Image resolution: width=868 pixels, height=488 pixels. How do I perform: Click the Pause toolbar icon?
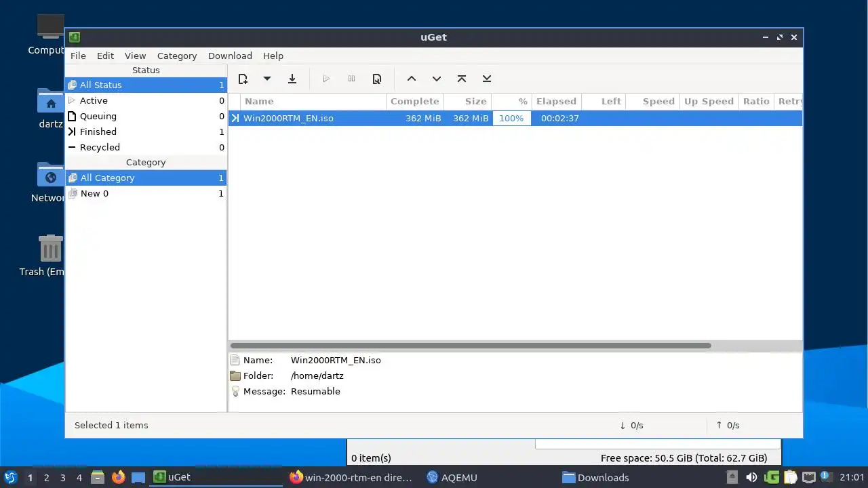[x=351, y=79]
